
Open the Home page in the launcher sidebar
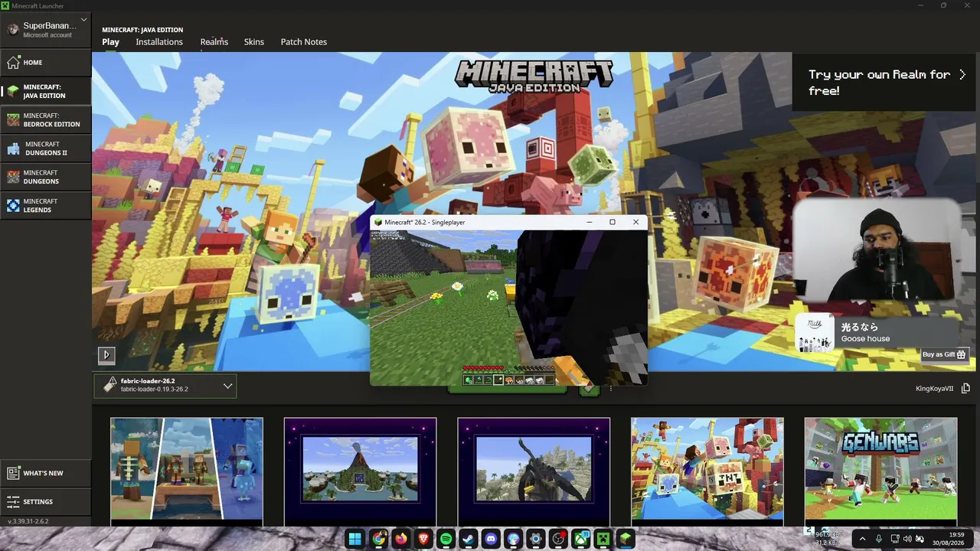[46, 62]
